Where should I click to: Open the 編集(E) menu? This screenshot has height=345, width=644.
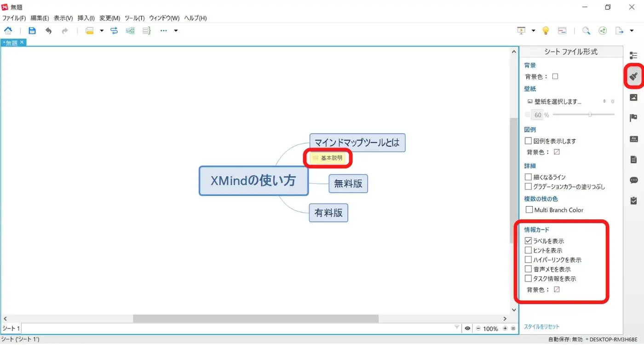(x=40, y=18)
